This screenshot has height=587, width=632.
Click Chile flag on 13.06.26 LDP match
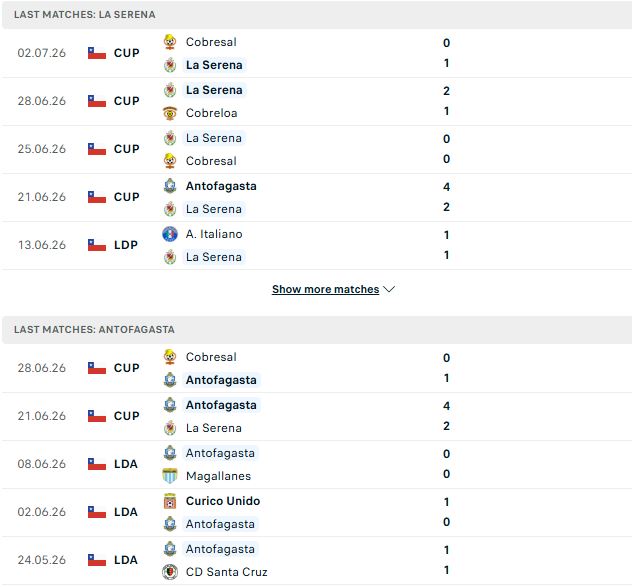point(97,245)
